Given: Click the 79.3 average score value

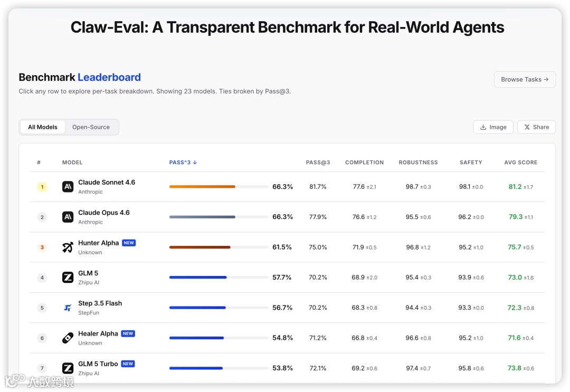Looking at the screenshot, I should tap(516, 217).
